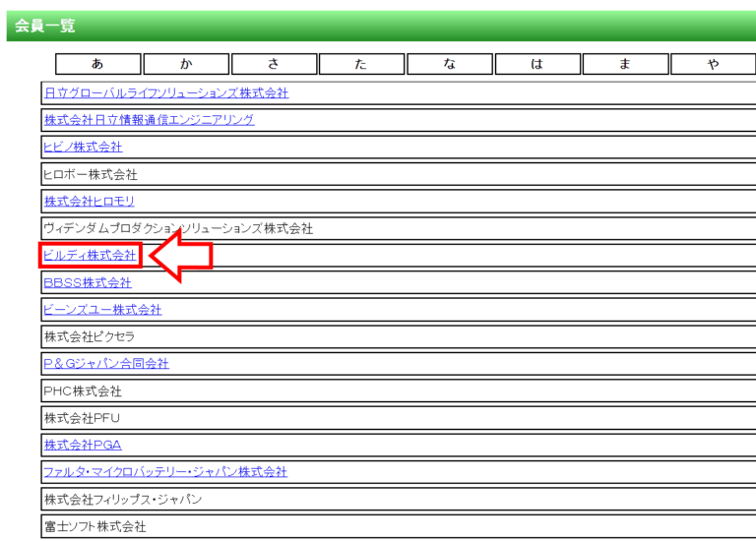Click ヒロボー株式会社 text row
Screen dimensions: 756x541
coord(399,174)
